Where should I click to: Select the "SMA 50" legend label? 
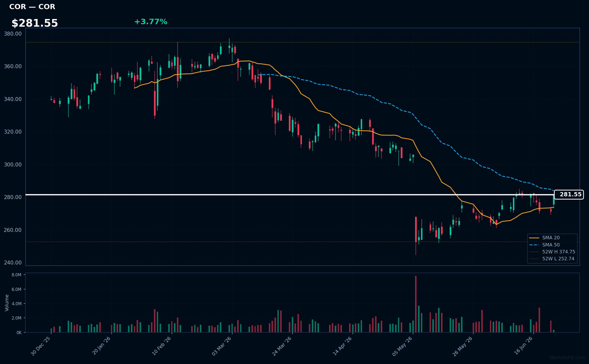[551, 245]
